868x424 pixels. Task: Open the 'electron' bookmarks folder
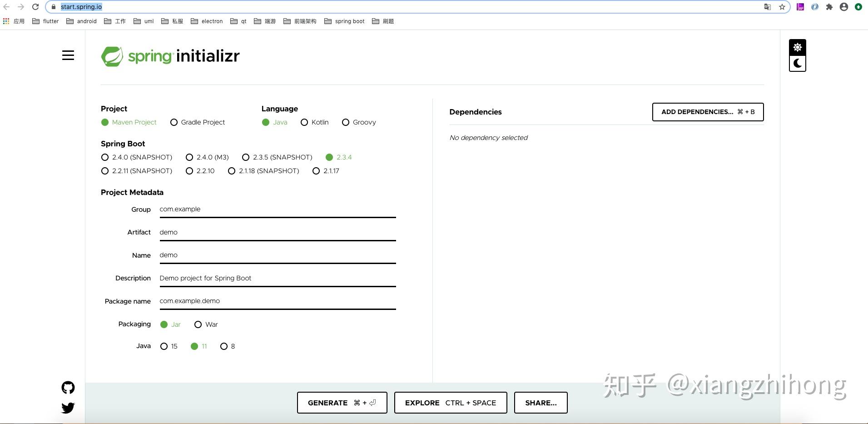[207, 21]
